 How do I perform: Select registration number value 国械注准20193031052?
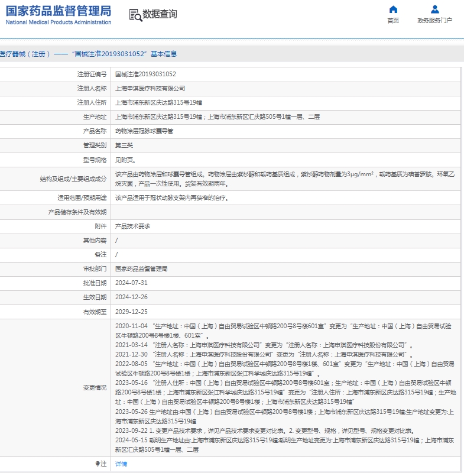click(x=145, y=74)
